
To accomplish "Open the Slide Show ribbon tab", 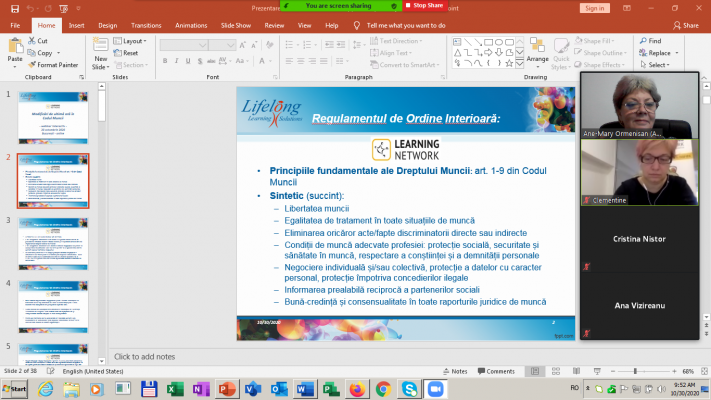I will (x=238, y=24).
